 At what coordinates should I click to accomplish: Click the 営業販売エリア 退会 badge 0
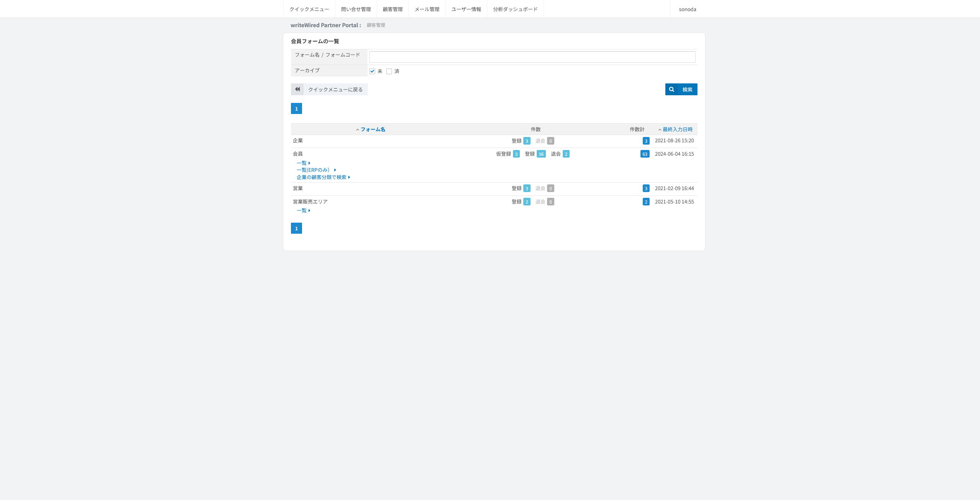point(550,202)
